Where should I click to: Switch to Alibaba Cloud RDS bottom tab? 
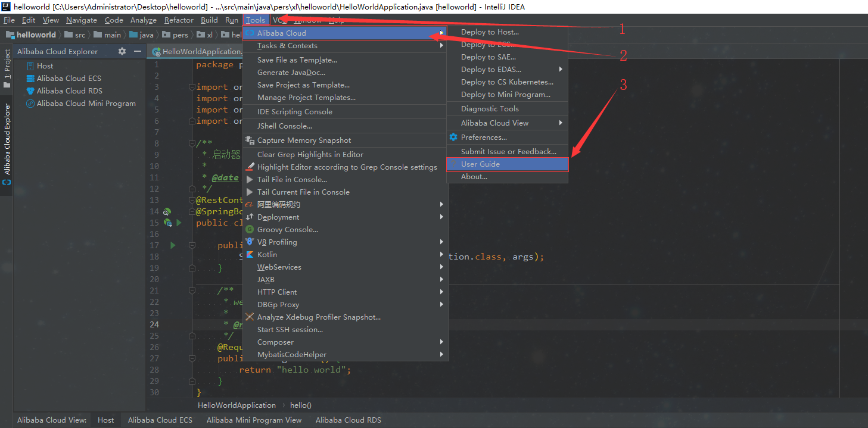(348, 420)
